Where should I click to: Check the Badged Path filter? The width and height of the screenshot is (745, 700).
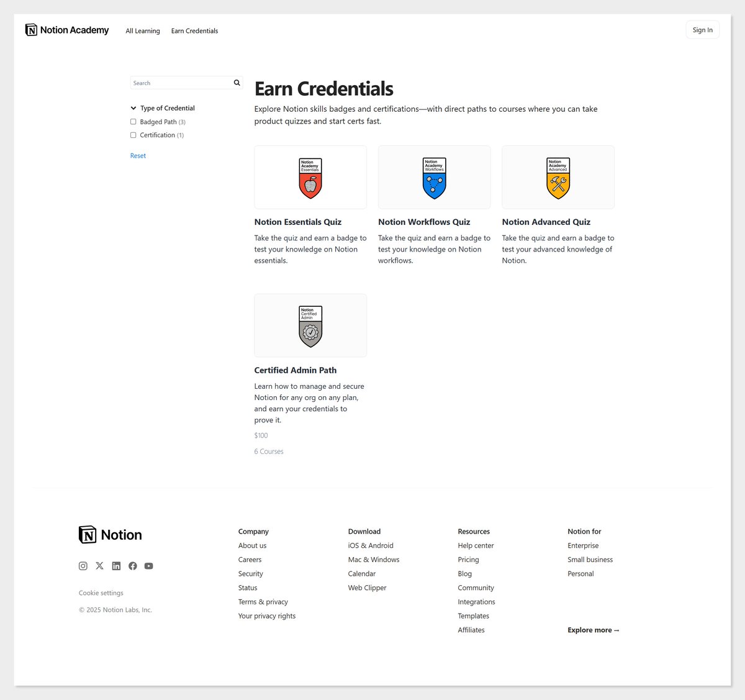pos(133,122)
